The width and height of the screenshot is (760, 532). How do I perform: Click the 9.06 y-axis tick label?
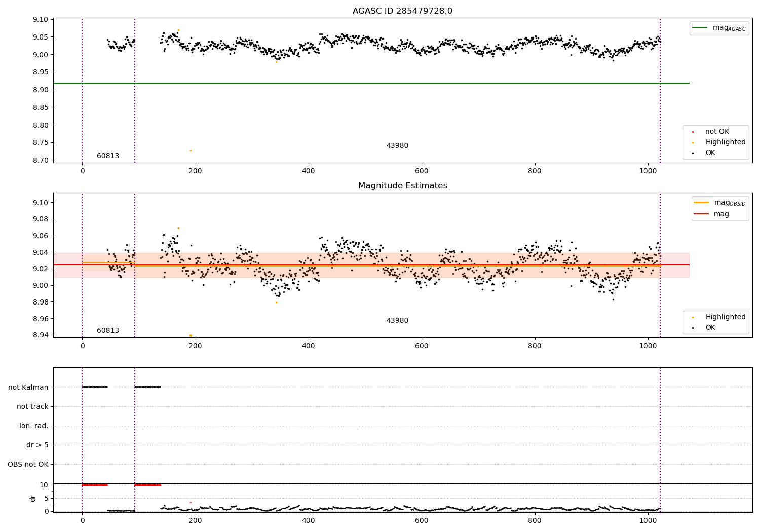40,236
